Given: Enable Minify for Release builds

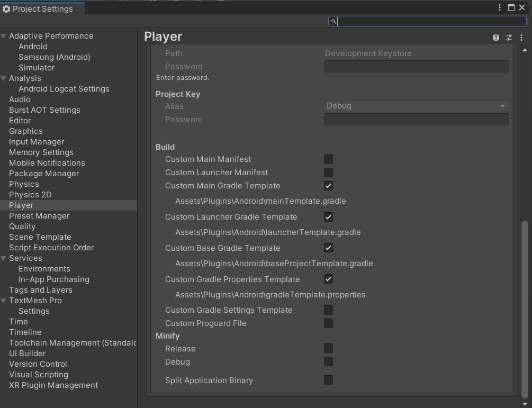Looking at the screenshot, I should pyautogui.click(x=328, y=348).
